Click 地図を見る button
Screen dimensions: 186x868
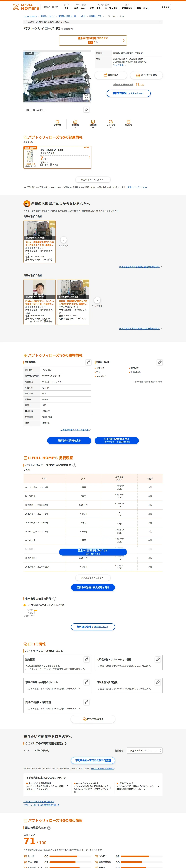[111, 75]
